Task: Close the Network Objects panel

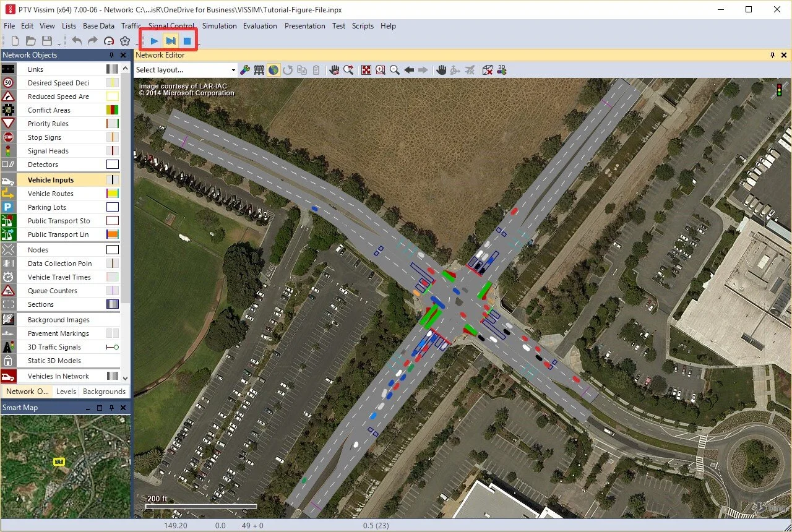Action: point(123,55)
